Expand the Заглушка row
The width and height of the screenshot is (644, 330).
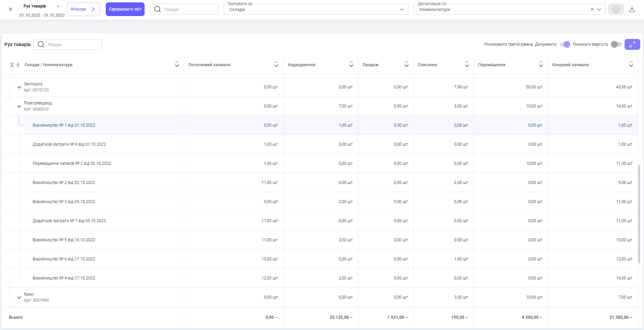(19, 87)
